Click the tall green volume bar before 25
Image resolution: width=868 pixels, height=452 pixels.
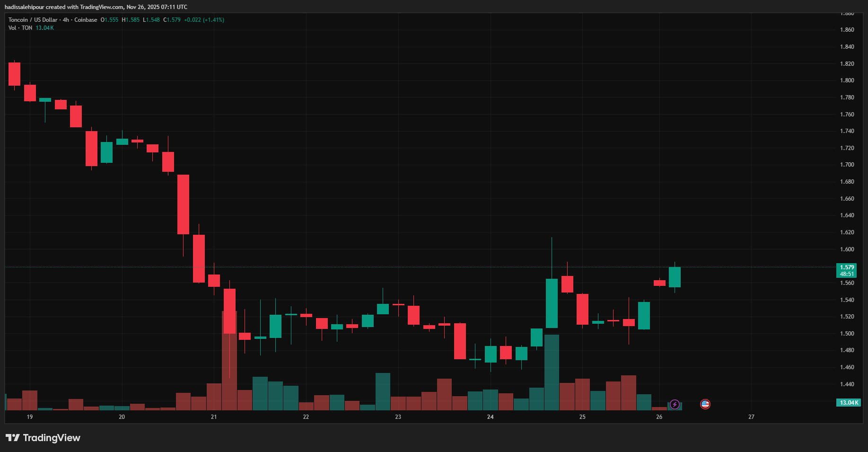pyautogui.click(x=552, y=372)
